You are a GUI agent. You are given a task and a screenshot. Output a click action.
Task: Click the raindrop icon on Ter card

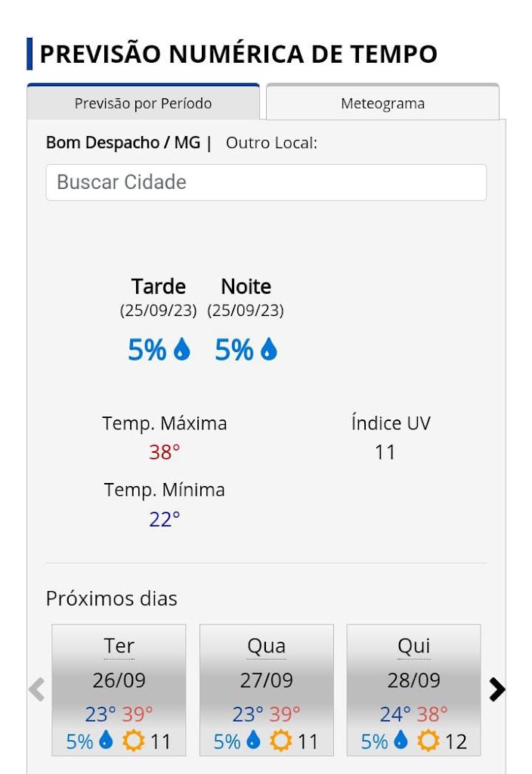[x=106, y=741]
